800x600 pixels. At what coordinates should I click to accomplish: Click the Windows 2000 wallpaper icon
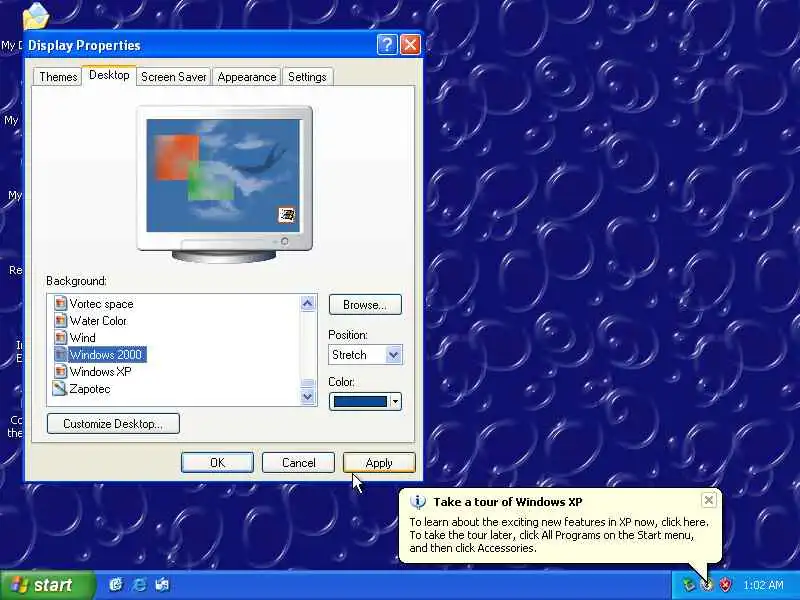(60, 355)
